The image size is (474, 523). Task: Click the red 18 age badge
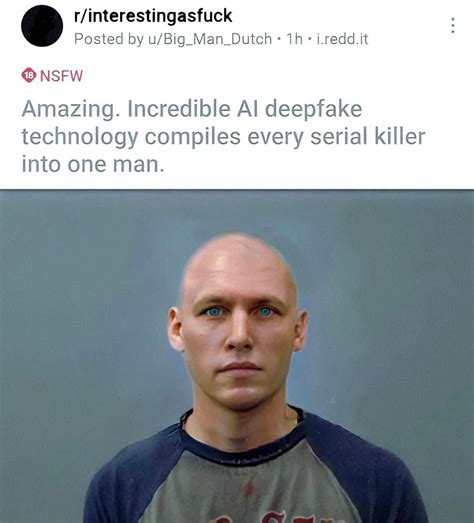tap(29, 75)
